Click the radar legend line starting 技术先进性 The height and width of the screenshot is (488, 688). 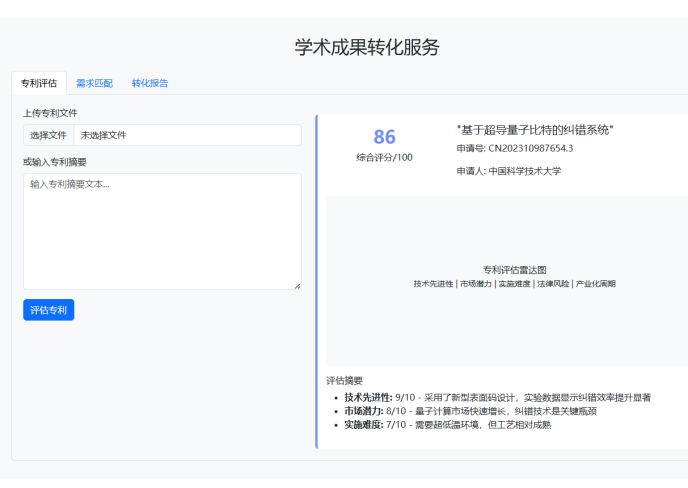(x=515, y=284)
